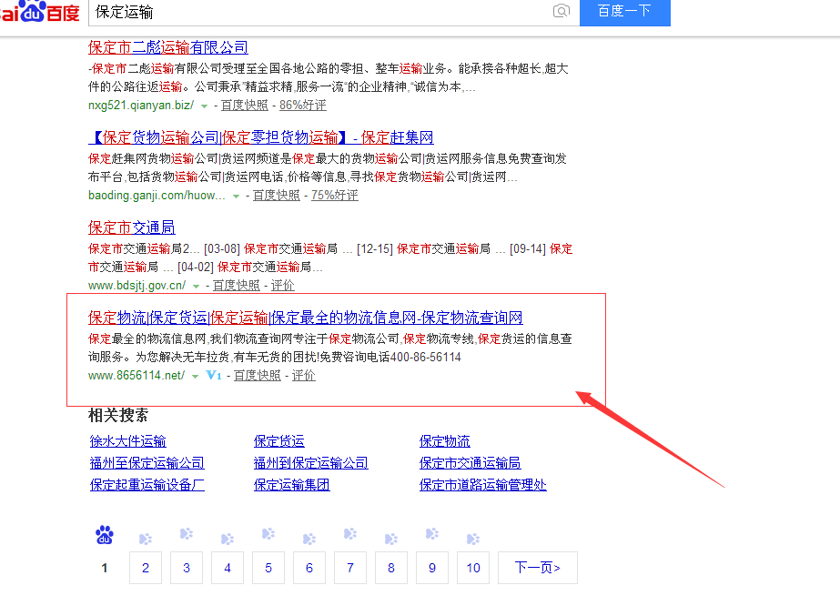Click the Baidu logo

point(40,11)
